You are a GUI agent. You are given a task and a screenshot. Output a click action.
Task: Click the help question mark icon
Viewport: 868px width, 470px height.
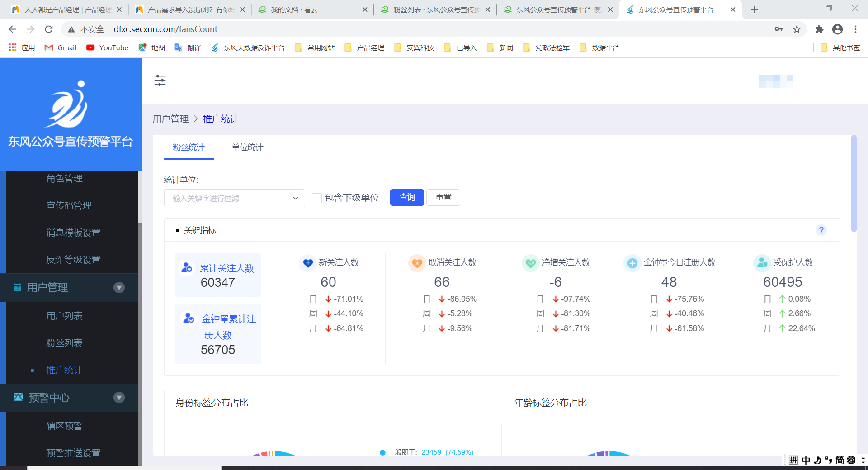tap(821, 230)
